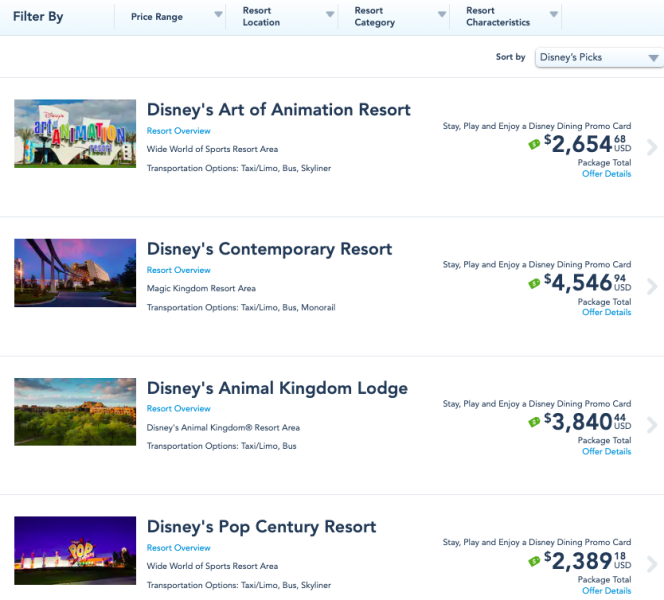This screenshot has height=600, width=664.
Task: Open Resort Overview for Art of Animation
Action: point(178,131)
